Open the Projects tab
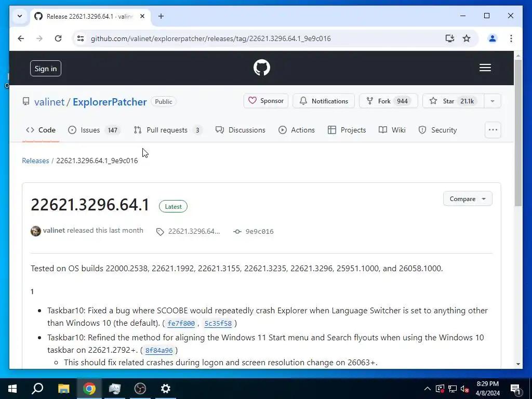 click(347, 130)
